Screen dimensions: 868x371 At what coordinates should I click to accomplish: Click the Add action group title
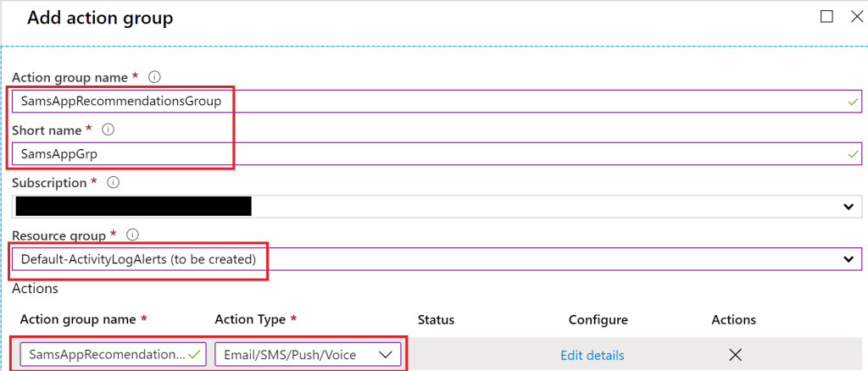click(101, 18)
